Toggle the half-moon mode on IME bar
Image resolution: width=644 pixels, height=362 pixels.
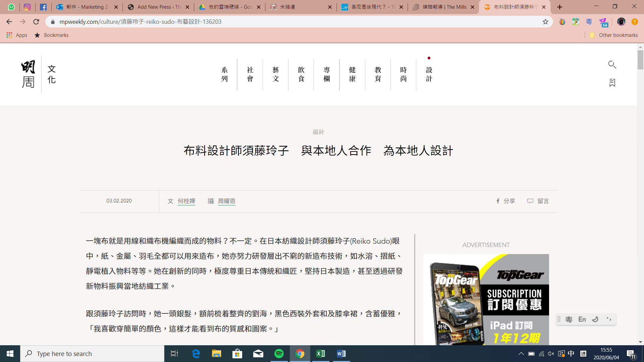coord(595,319)
